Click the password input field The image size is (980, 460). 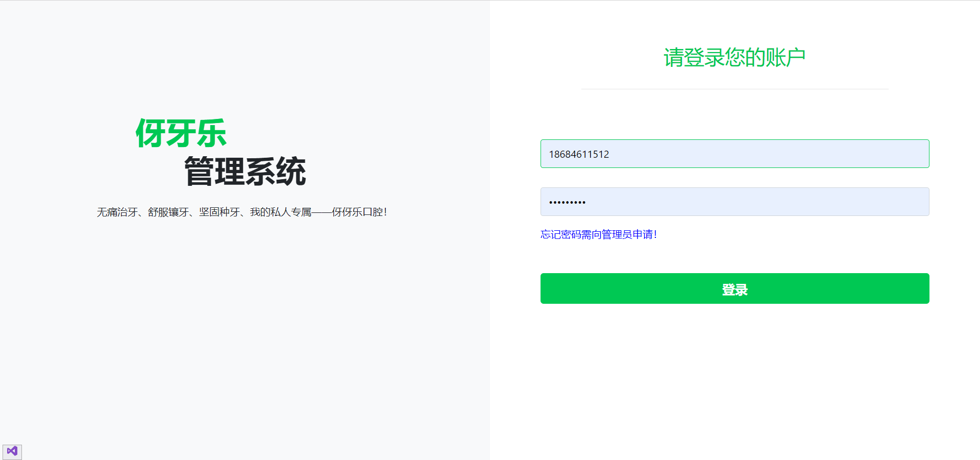(734, 201)
